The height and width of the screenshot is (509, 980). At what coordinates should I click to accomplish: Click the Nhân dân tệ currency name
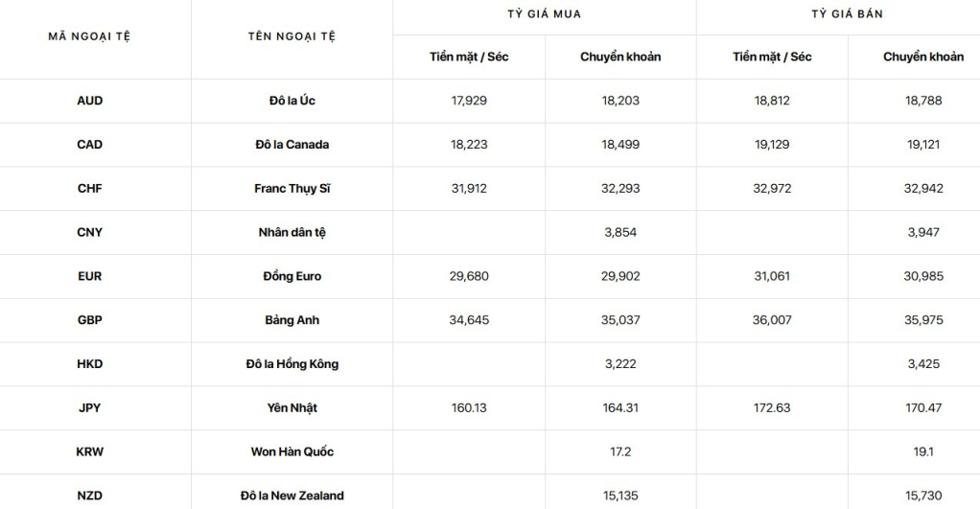click(x=292, y=232)
